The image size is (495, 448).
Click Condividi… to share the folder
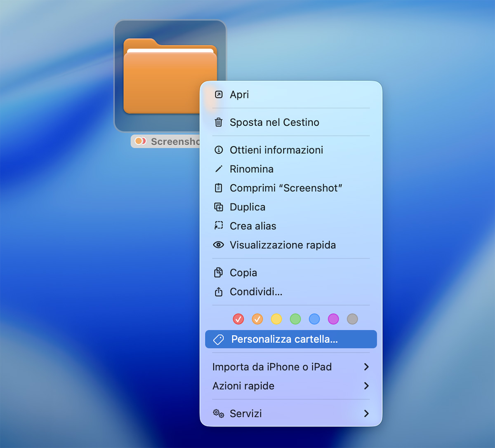tap(256, 292)
